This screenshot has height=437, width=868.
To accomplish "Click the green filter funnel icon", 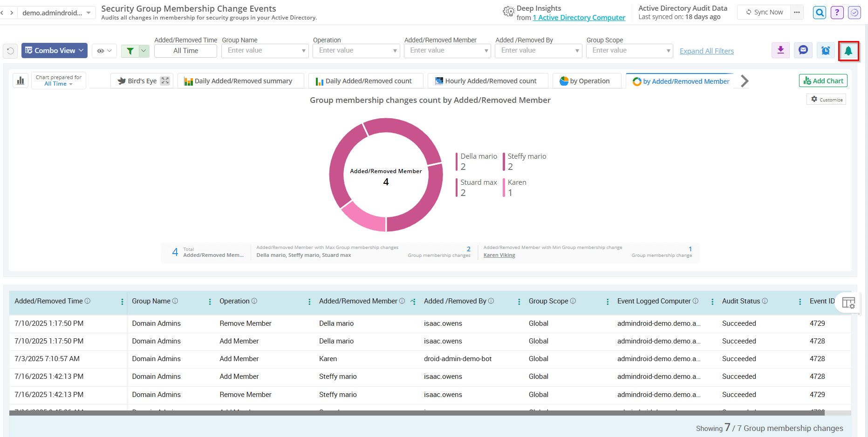I will click(x=130, y=51).
